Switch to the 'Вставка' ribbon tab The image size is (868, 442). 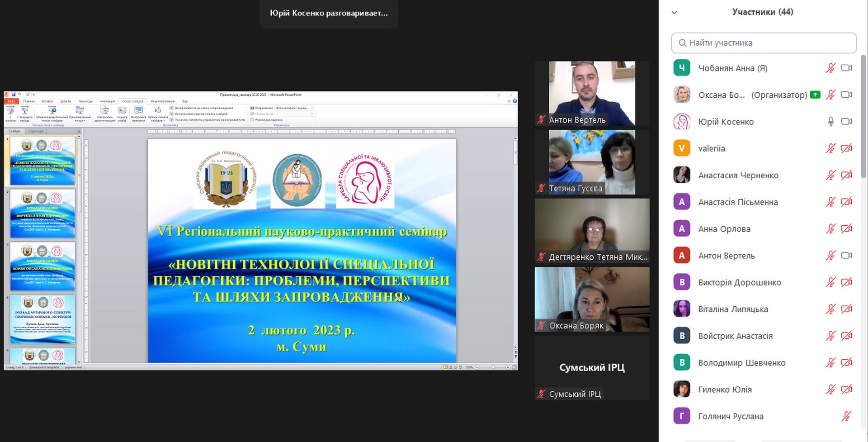pyautogui.click(x=47, y=101)
